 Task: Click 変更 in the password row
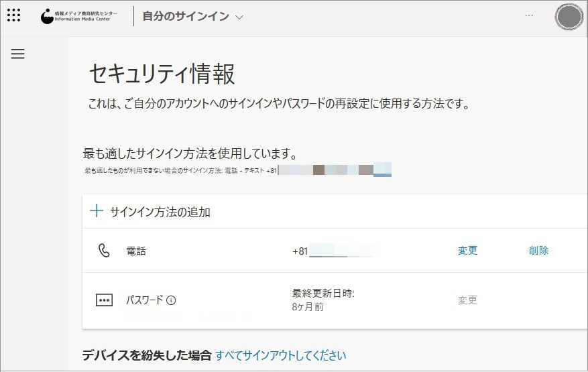tap(467, 300)
